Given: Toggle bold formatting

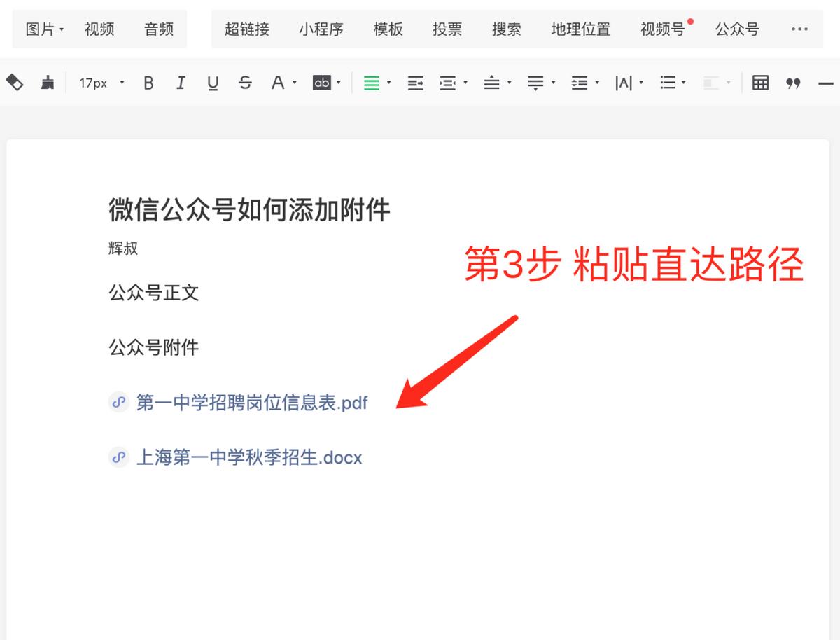Looking at the screenshot, I should [148, 82].
